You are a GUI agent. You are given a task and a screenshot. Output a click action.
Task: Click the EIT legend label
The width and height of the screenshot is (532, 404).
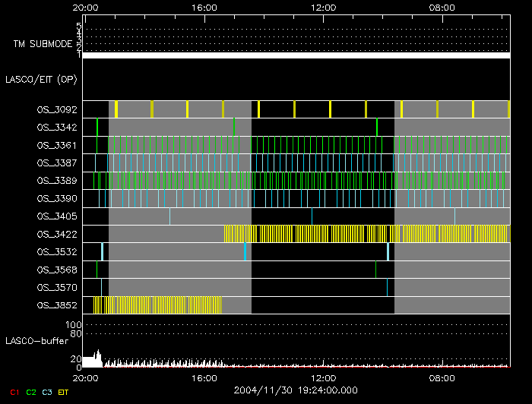pyautogui.click(x=64, y=392)
